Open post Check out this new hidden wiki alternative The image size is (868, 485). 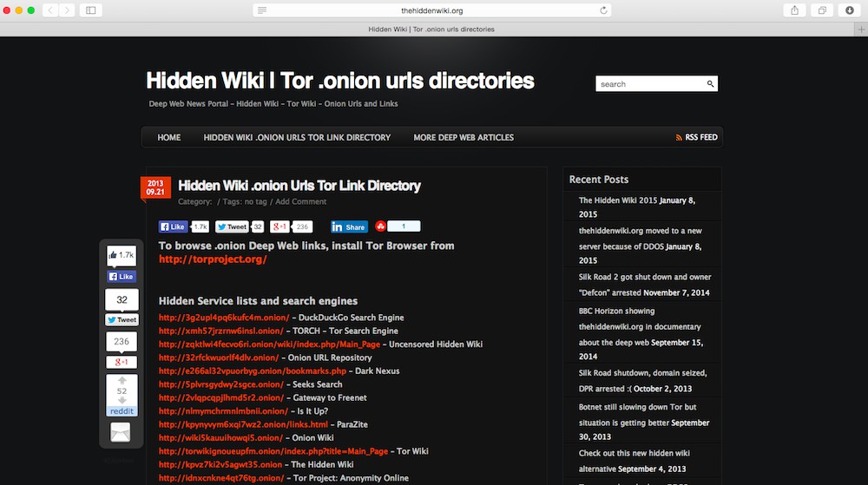[x=634, y=460]
